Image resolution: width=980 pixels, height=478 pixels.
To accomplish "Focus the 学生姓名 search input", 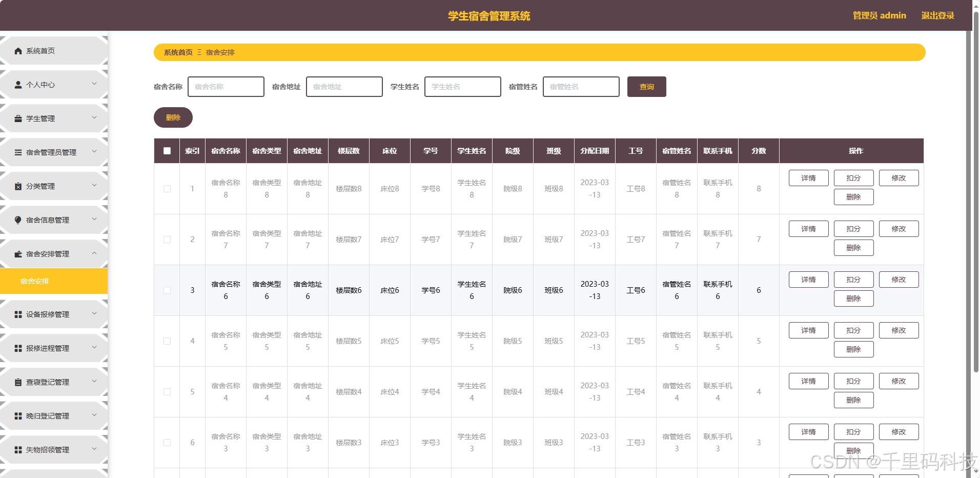I will tap(463, 87).
